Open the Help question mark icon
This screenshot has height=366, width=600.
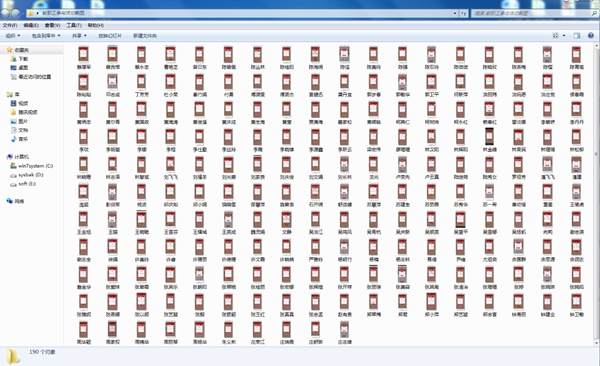pyautogui.click(x=590, y=36)
